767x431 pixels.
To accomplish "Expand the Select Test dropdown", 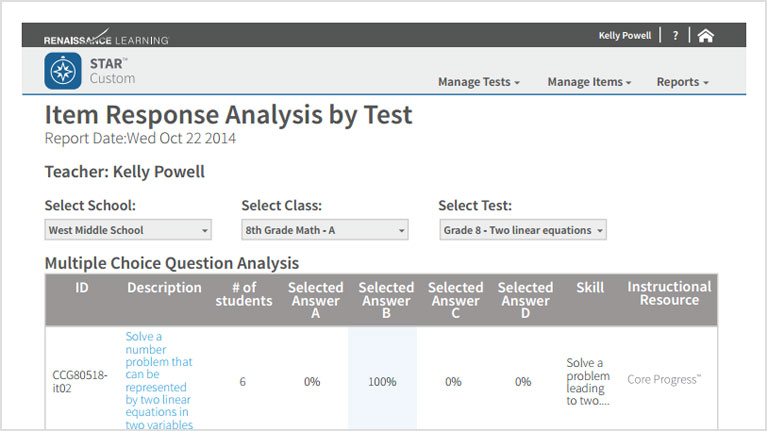I will 523,230.
